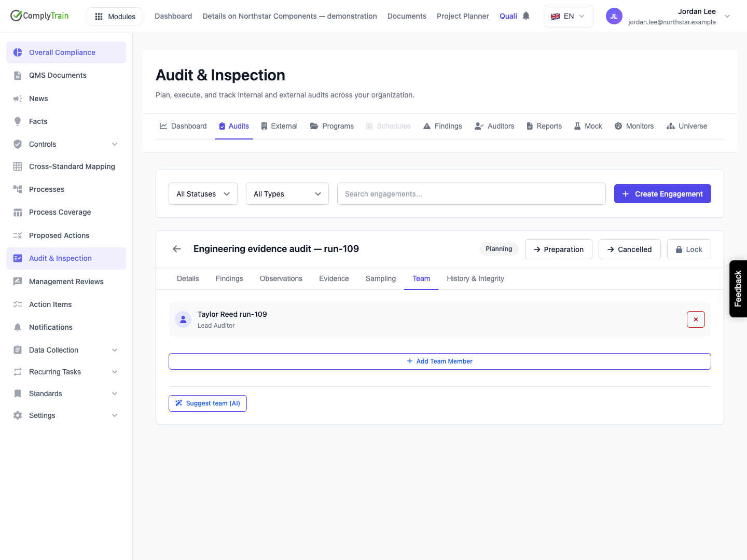Open the Monitors module tab
Viewport: 747px width, 560px height.
(x=634, y=126)
